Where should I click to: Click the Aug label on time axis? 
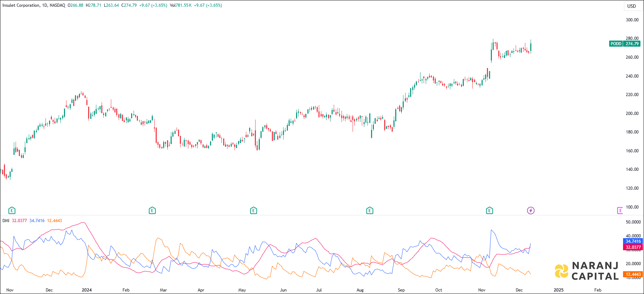pos(360,290)
